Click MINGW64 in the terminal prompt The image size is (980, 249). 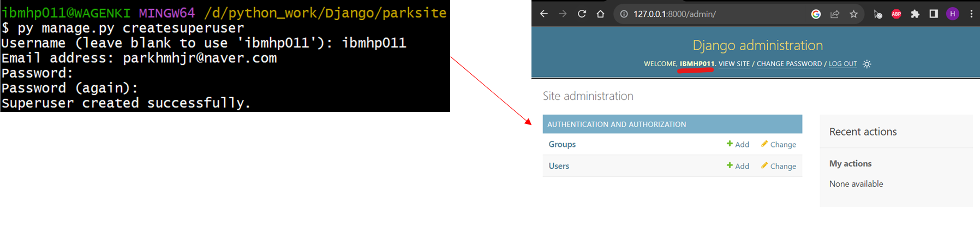[167, 13]
